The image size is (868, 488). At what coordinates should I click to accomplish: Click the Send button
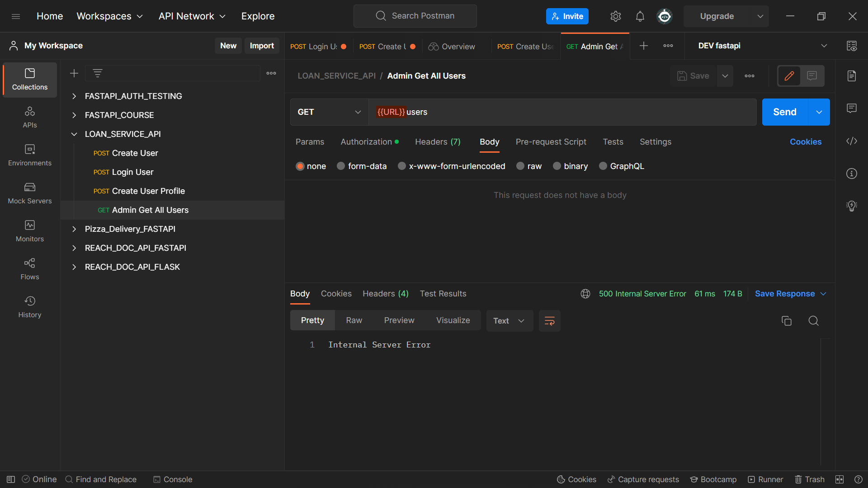click(784, 112)
